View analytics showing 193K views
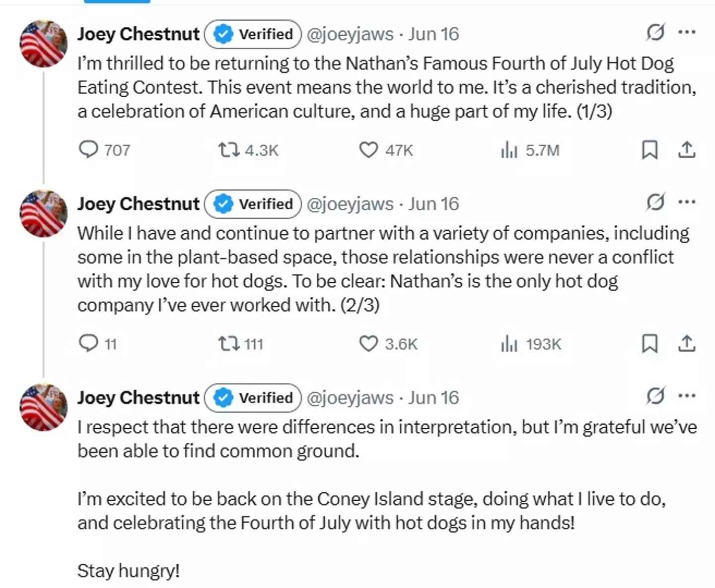Viewport: 715px width, 588px height. pos(509,343)
